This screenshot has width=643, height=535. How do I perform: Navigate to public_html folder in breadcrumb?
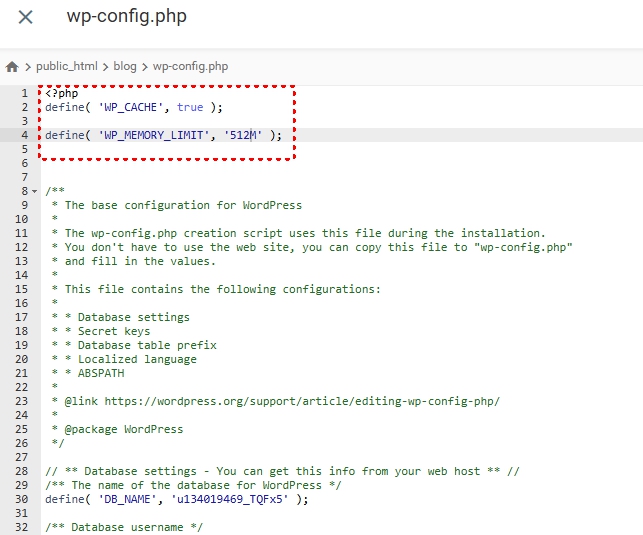click(x=67, y=67)
